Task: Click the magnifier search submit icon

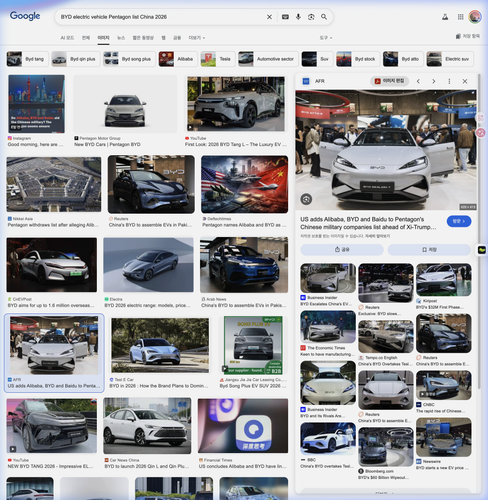Action: click(324, 17)
